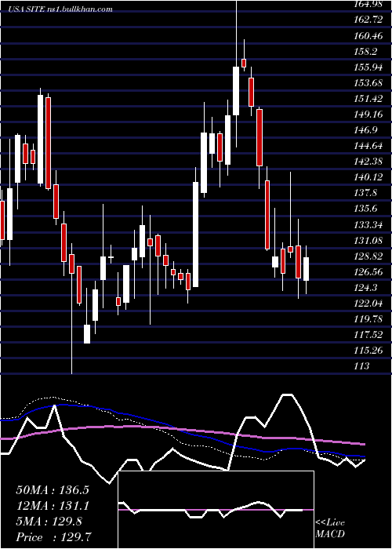Screen dimensions: 392x549
Task: Click the 122.04 price axis label
Action: (368, 304)
